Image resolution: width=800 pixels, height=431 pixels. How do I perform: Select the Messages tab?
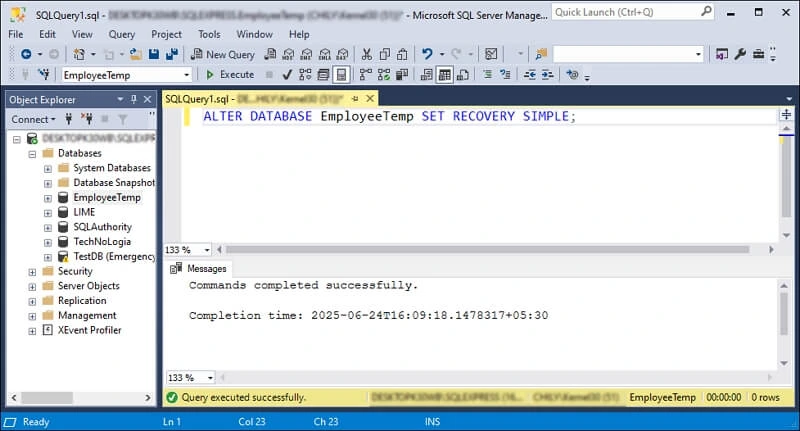point(199,268)
